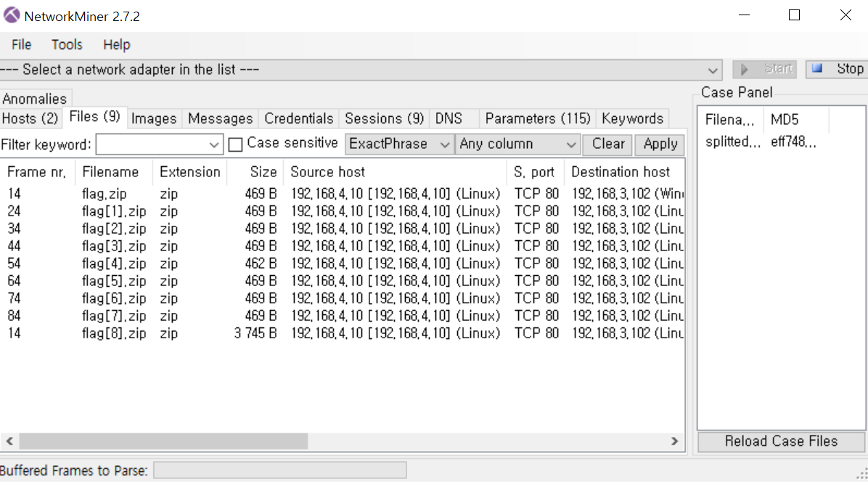Screen dimensions: 868x482
Task: Sort by the Size column header
Action: point(255,172)
